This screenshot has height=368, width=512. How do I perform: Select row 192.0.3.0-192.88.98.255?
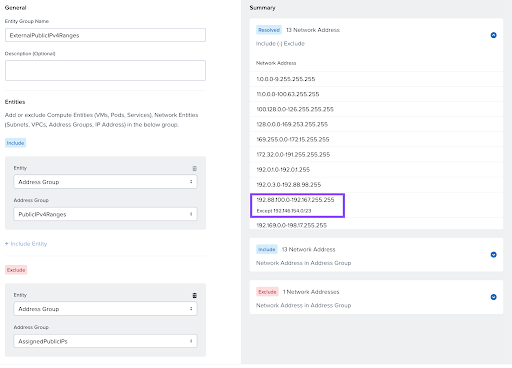[376, 185]
